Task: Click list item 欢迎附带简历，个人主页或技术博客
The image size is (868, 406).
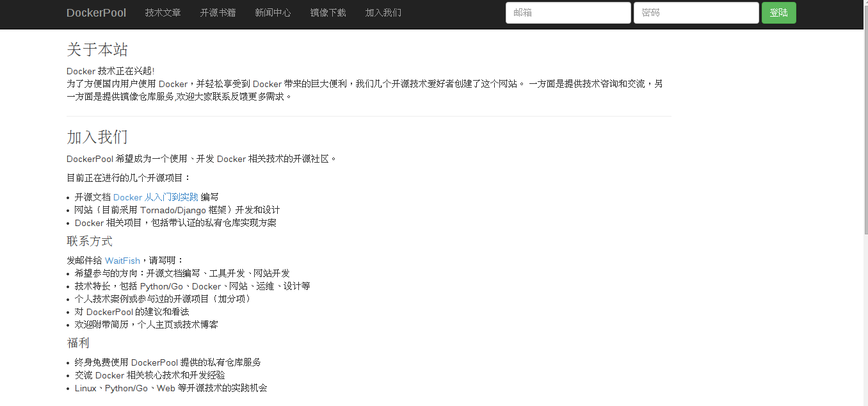Action: point(146,325)
